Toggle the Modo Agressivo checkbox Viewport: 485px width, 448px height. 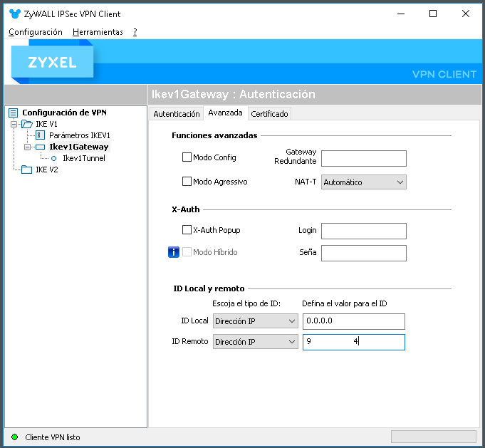coord(187,182)
